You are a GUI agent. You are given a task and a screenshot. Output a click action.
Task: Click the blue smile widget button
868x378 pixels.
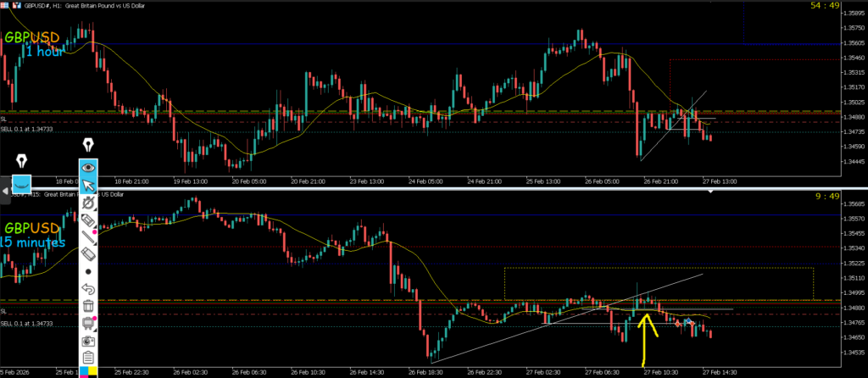[x=22, y=181]
